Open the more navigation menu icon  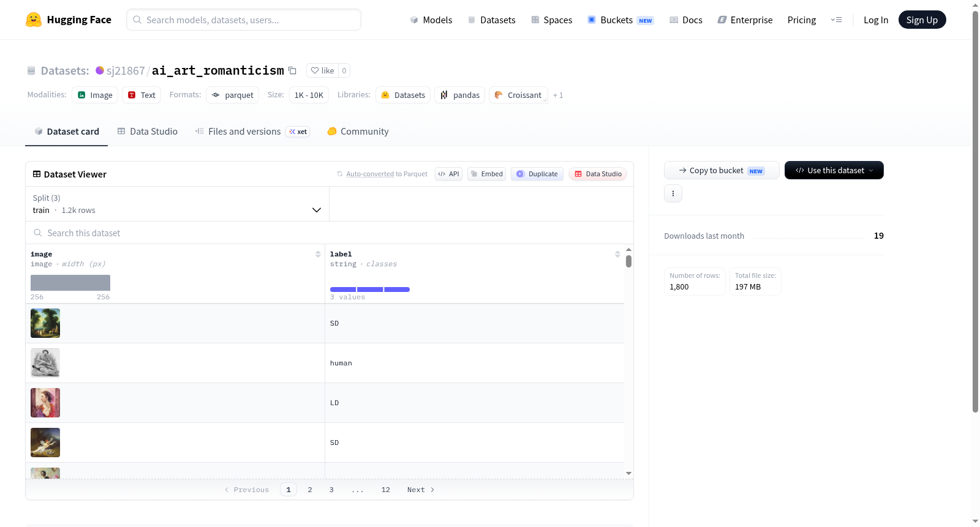(836, 20)
